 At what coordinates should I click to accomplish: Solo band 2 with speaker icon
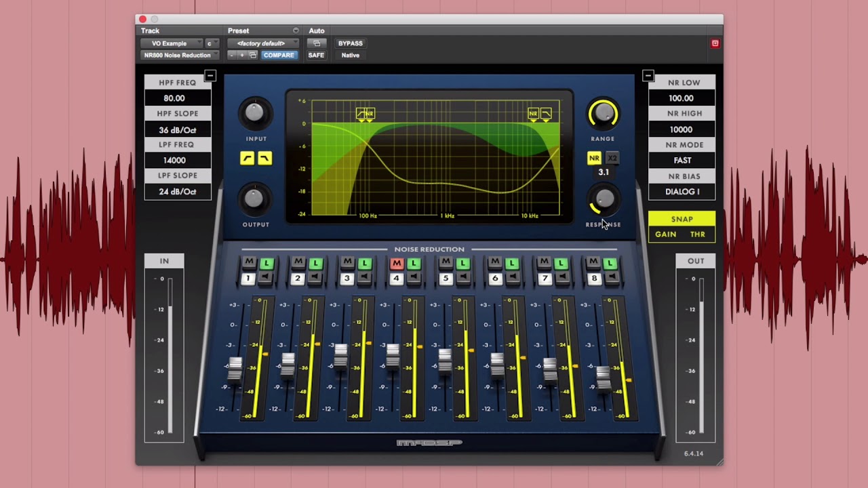315,278
